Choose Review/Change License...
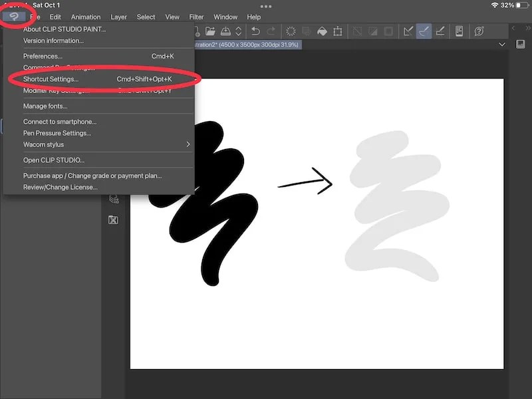This screenshot has height=399, width=532. (x=98, y=188)
